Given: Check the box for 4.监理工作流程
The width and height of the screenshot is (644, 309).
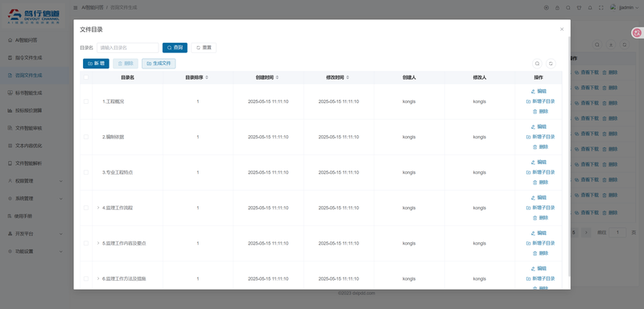Looking at the screenshot, I should click(x=86, y=208).
